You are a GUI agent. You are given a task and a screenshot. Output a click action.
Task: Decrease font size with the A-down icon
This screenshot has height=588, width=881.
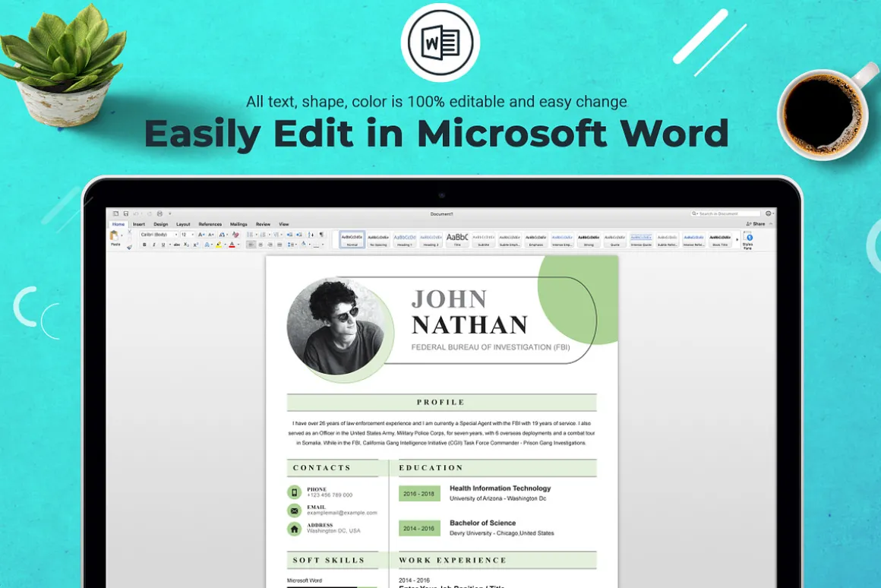pos(211,235)
